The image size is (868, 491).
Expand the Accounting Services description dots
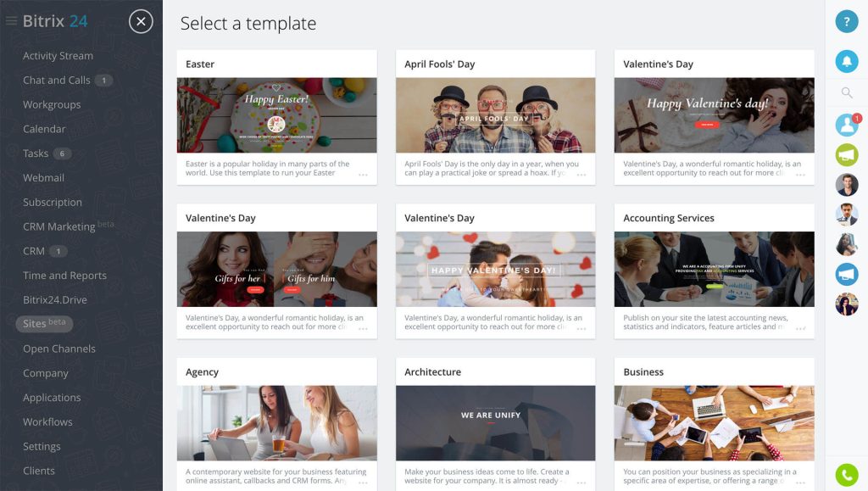point(800,329)
